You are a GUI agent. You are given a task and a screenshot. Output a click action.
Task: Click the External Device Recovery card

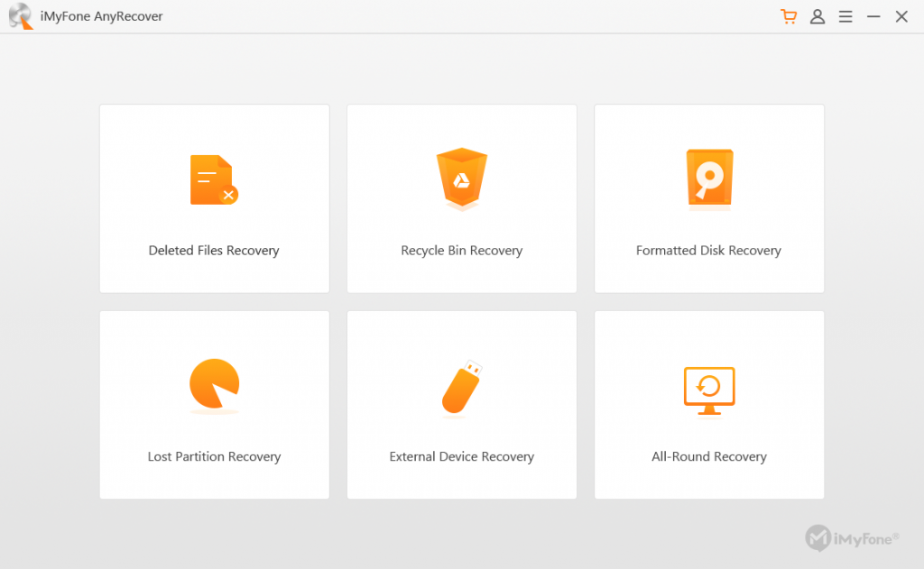click(461, 405)
